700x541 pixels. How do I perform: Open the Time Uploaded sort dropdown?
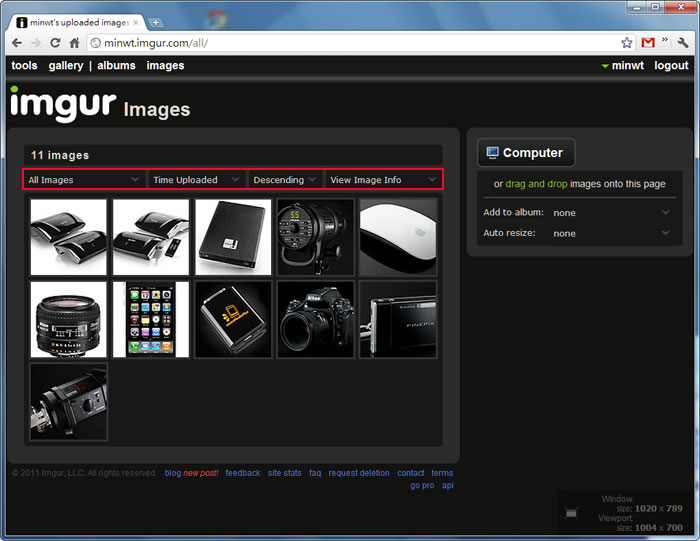pyautogui.click(x=196, y=179)
